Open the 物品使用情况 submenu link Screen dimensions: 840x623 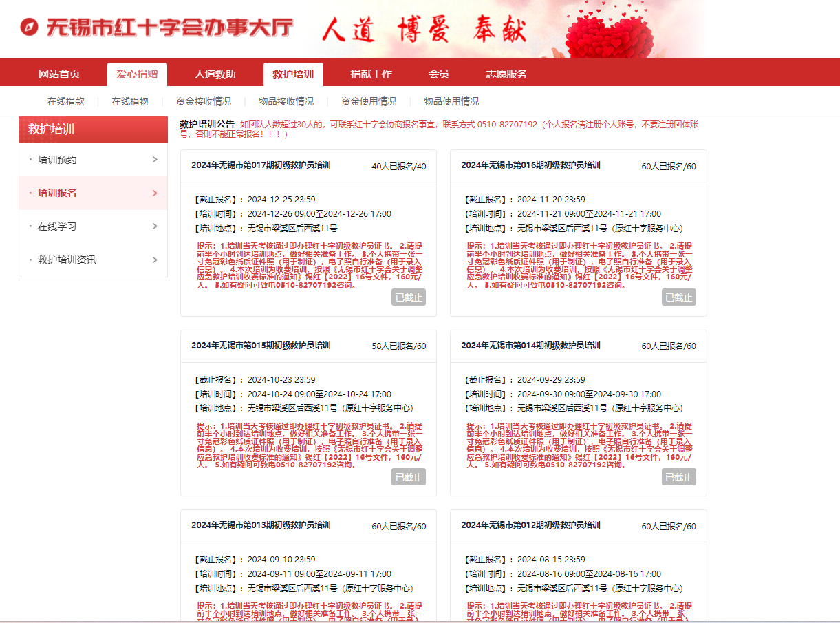(451, 101)
